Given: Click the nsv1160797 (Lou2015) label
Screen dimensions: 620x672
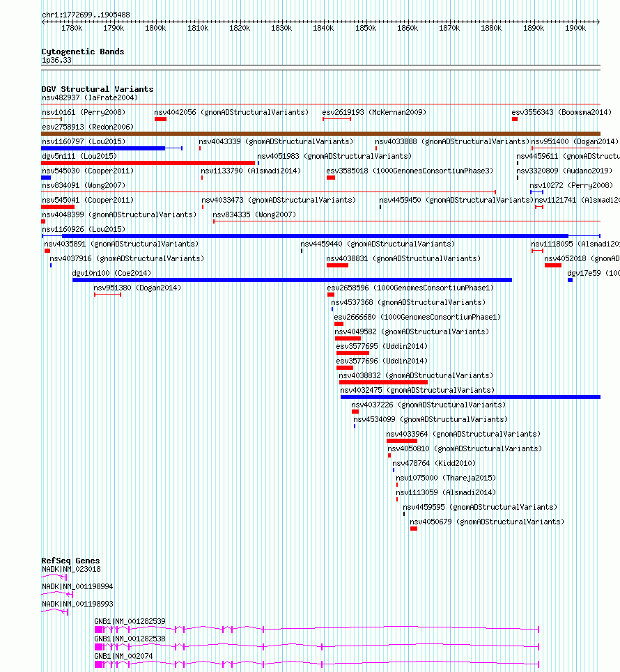Looking at the screenshot, I should pos(84,141).
